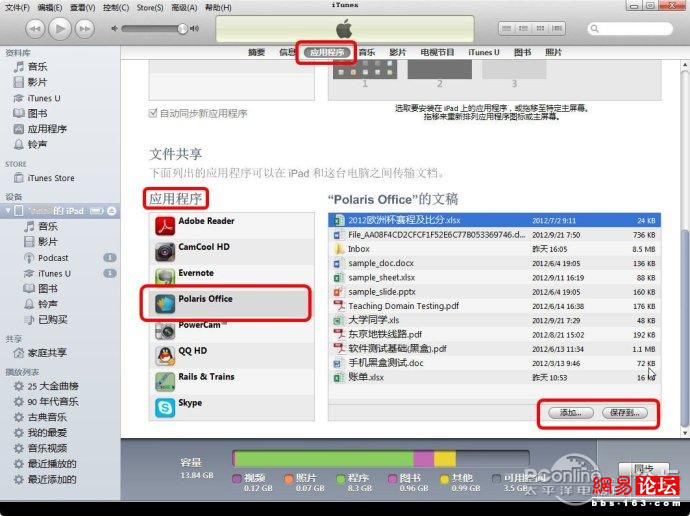
Task: Select home screen page 2 thumbnail
Action: (x=440, y=70)
